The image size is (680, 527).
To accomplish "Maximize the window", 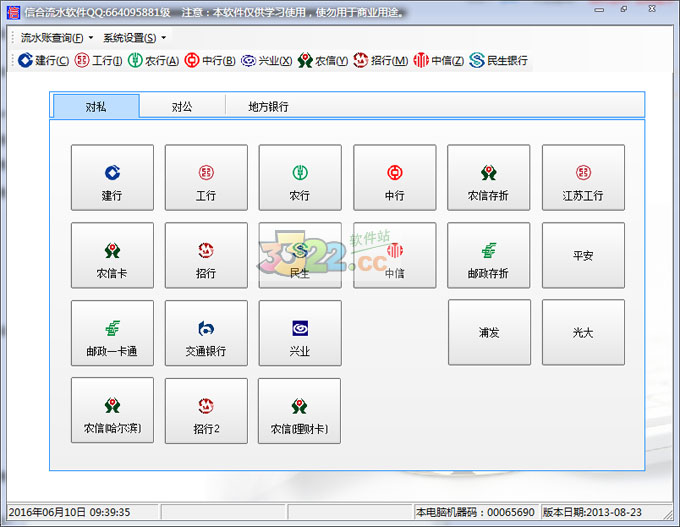I will tap(624, 9).
